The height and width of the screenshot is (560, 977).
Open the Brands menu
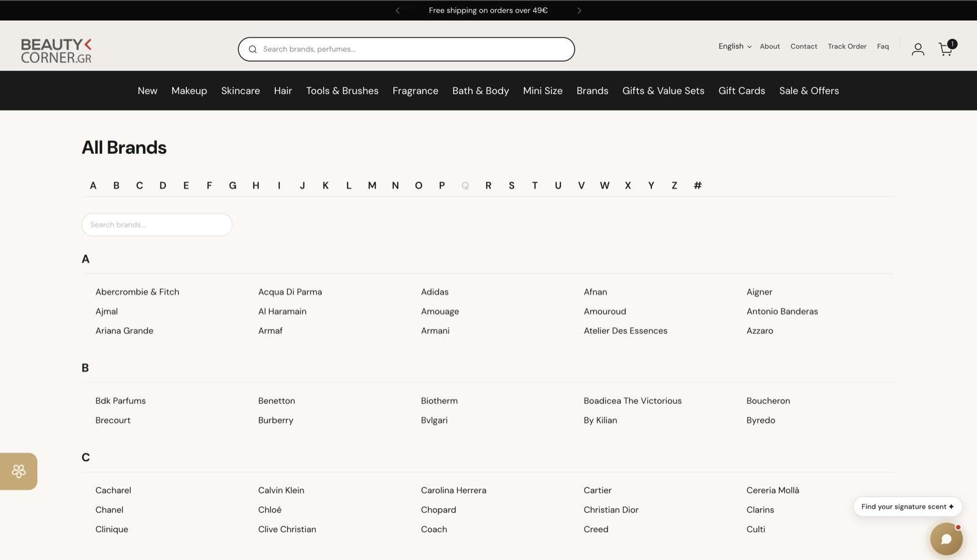tap(592, 91)
